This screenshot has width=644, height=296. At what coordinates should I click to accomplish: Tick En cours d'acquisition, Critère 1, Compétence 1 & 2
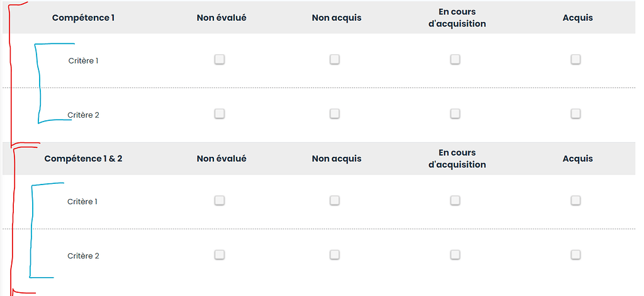click(455, 200)
